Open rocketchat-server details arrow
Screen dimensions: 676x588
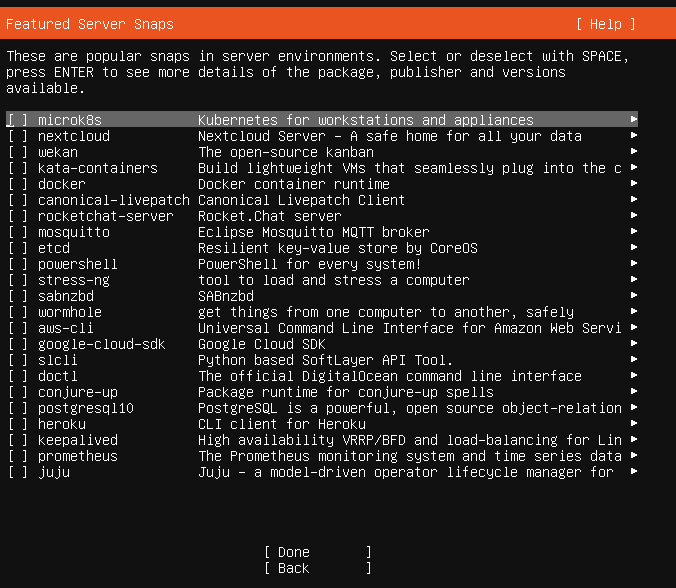click(633, 215)
